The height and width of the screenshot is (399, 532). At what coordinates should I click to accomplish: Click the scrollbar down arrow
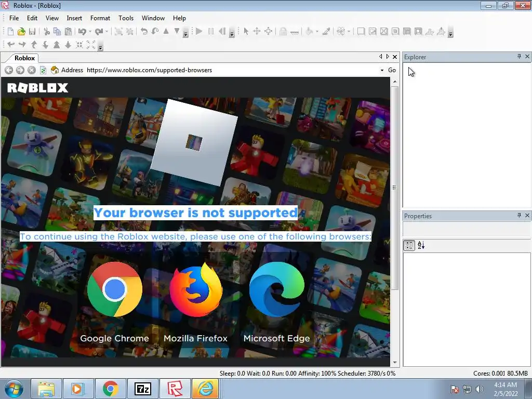tap(395, 362)
